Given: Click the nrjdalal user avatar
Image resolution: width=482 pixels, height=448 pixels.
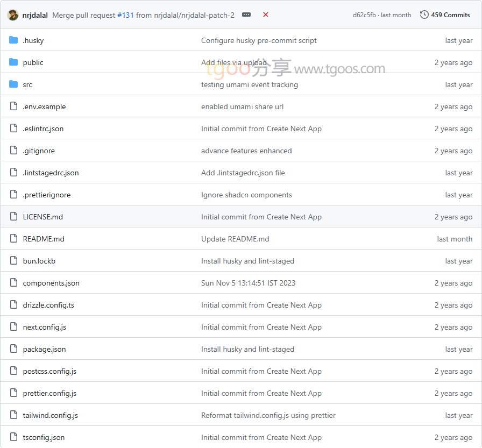Looking at the screenshot, I should click(13, 15).
